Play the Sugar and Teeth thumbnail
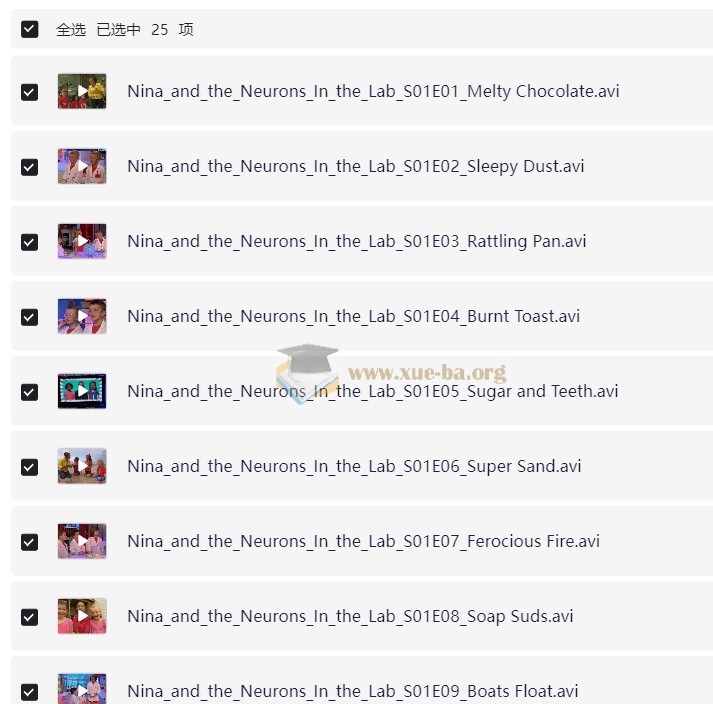The image size is (713, 704). coord(82,391)
